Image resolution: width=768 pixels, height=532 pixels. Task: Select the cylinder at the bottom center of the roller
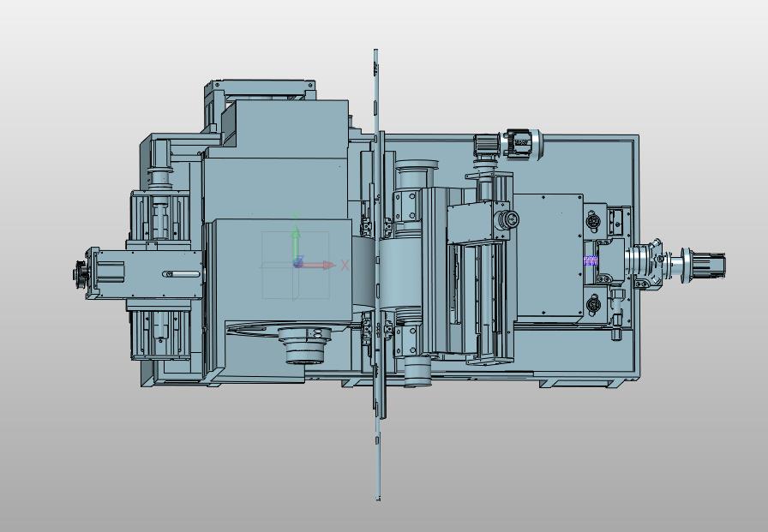point(417,372)
